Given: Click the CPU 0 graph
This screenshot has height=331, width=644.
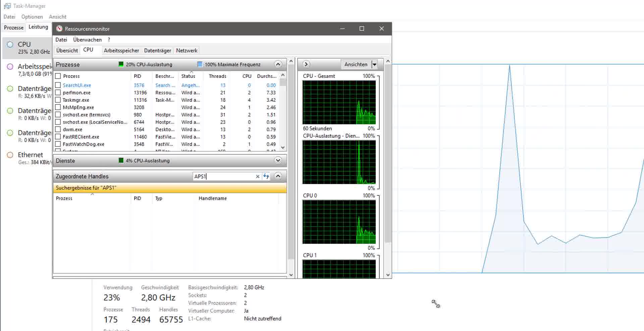Looking at the screenshot, I should click(339, 222).
